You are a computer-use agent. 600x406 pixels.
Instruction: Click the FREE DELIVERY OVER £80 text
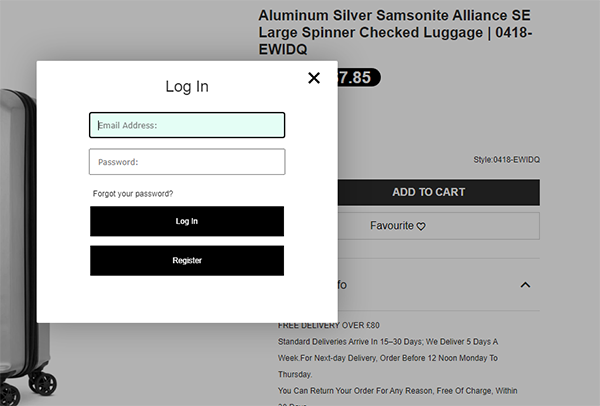[x=329, y=325]
